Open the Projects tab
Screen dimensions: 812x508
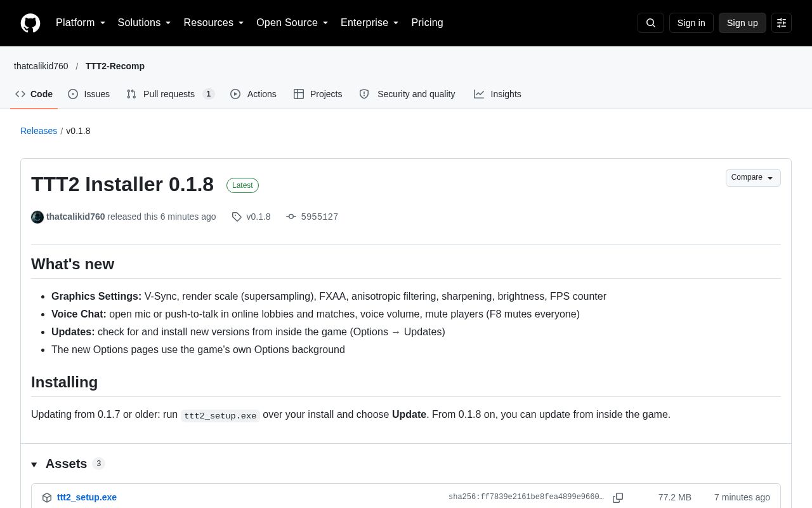click(x=318, y=94)
